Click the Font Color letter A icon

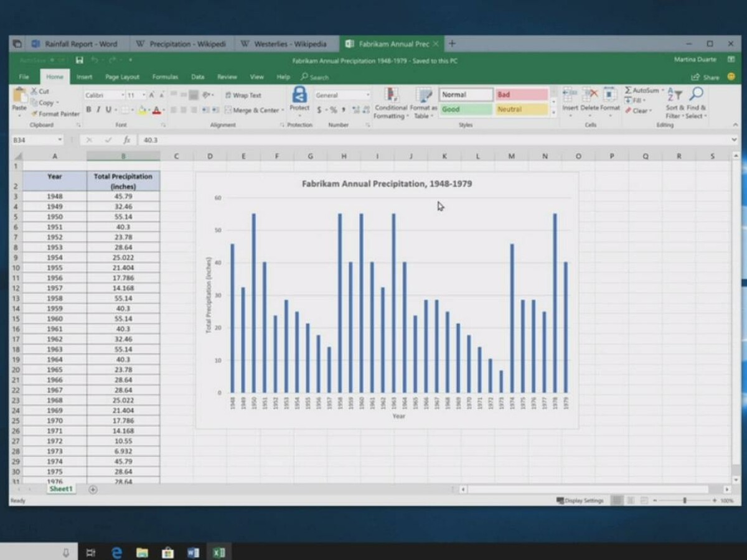point(156,110)
